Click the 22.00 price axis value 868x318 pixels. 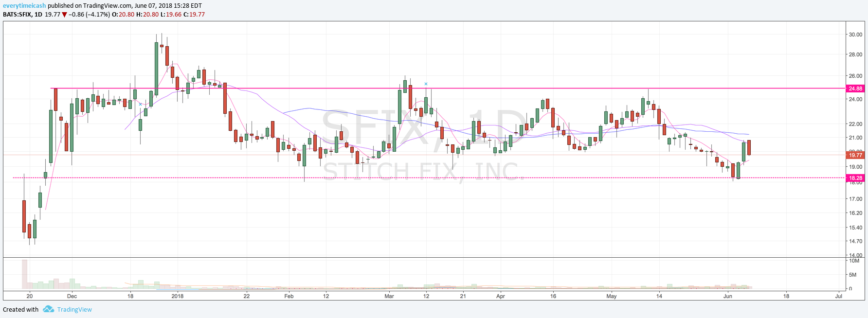tap(855, 124)
